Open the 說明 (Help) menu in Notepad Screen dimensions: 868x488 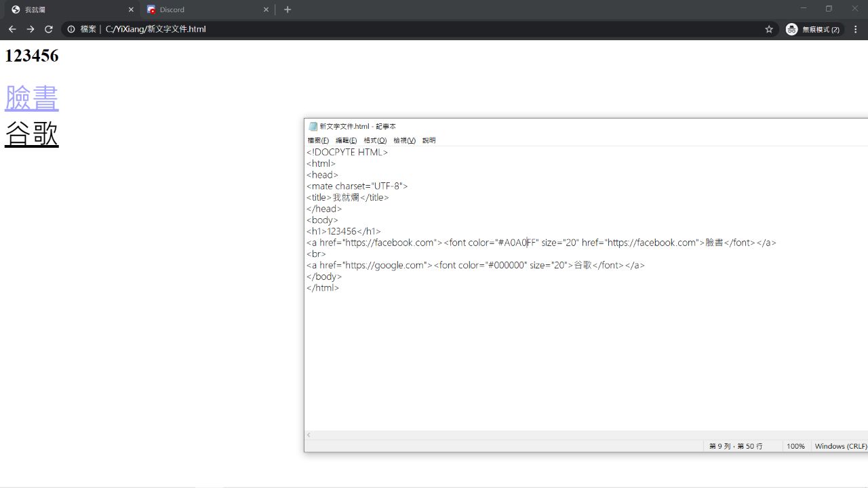click(x=429, y=140)
